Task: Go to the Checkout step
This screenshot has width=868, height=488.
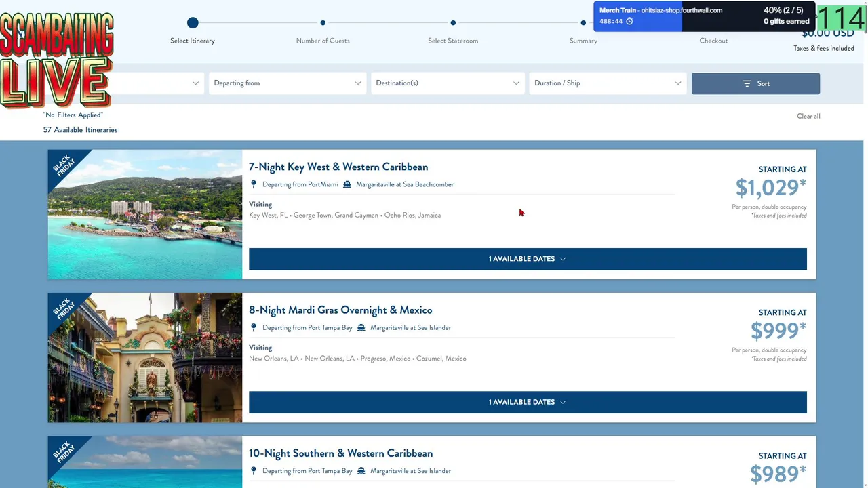Action: point(713,41)
